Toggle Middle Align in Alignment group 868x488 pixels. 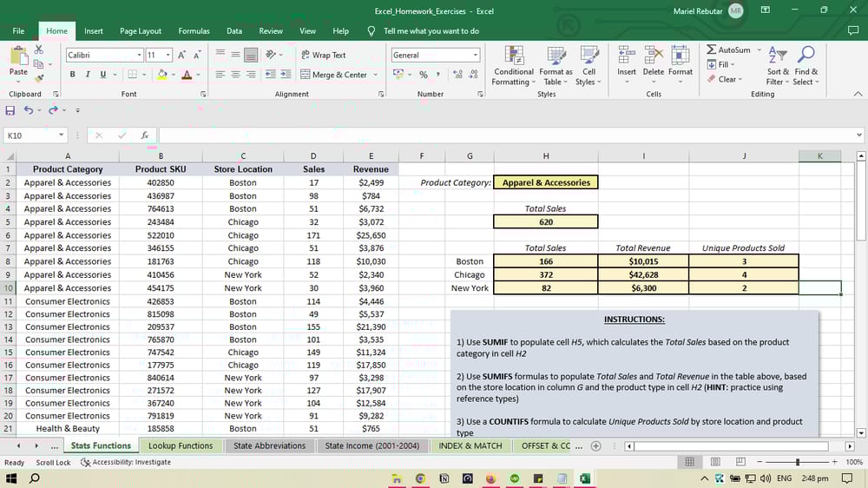(x=236, y=55)
